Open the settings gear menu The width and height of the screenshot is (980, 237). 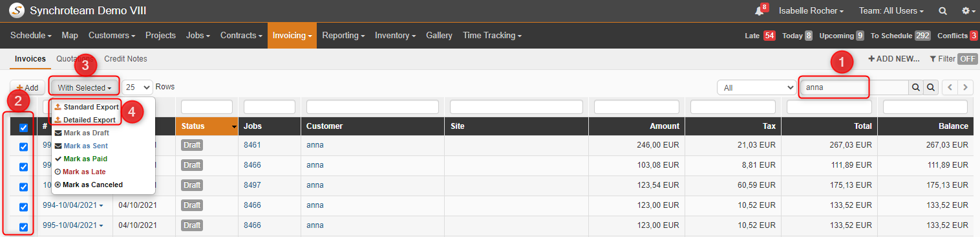tap(968, 11)
